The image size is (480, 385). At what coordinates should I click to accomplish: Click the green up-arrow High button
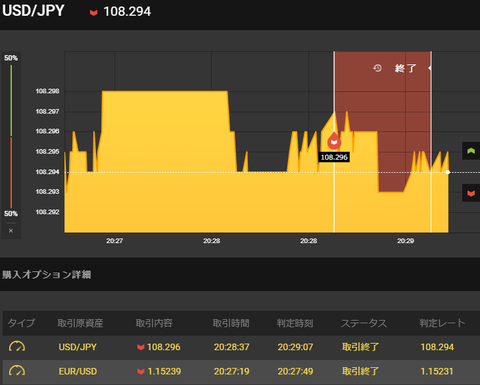click(471, 151)
